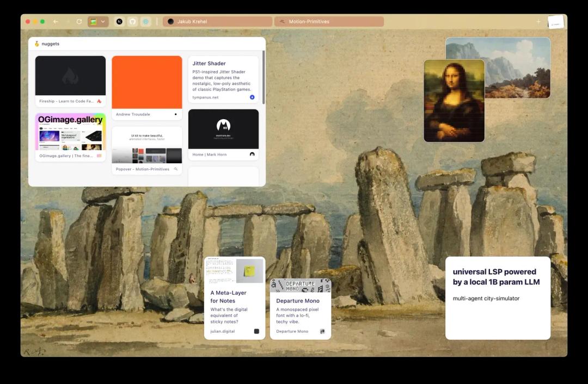Reload the page with the refresh icon
Viewport: 588px width, 384px height.
coord(79,22)
